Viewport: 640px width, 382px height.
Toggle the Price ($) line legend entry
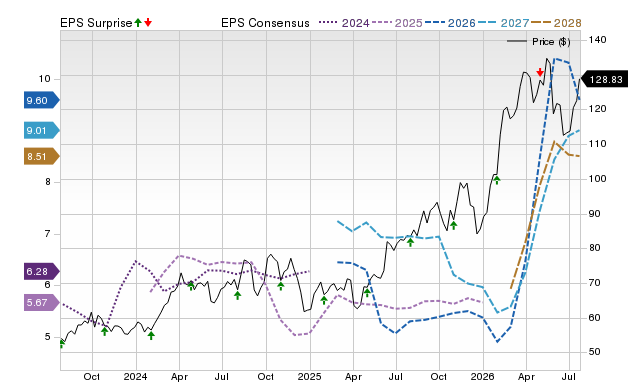pyautogui.click(x=539, y=42)
